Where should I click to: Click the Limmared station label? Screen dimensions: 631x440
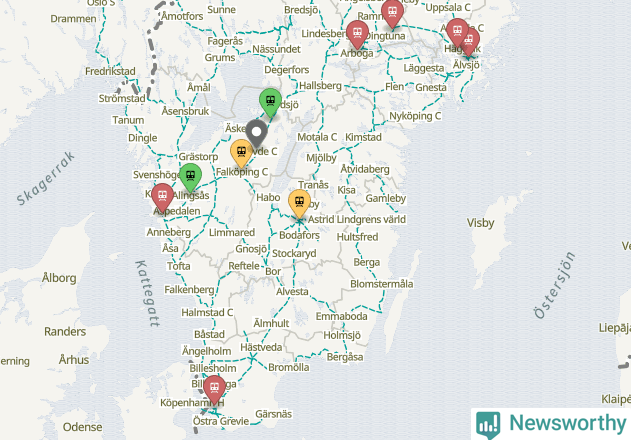232,232
